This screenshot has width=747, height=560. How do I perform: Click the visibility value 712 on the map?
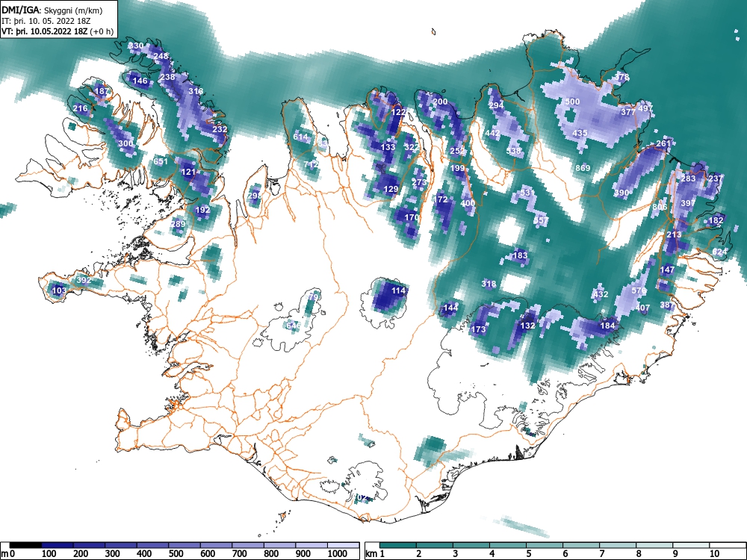click(x=311, y=164)
